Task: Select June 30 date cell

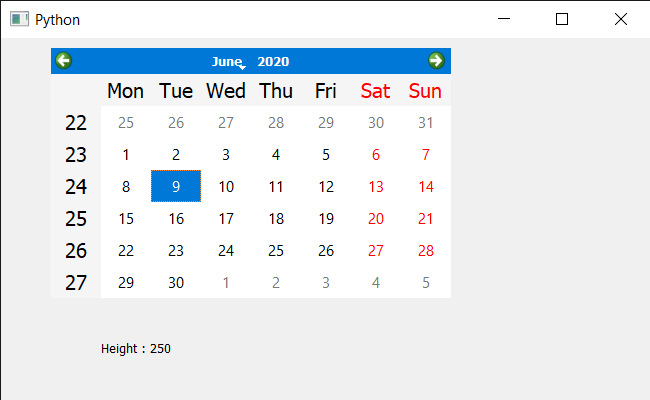Action: [x=176, y=282]
